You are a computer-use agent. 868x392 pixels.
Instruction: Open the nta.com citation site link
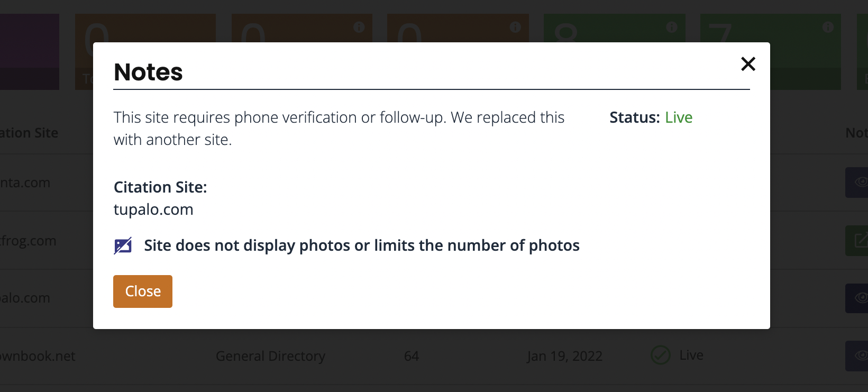pos(25,183)
